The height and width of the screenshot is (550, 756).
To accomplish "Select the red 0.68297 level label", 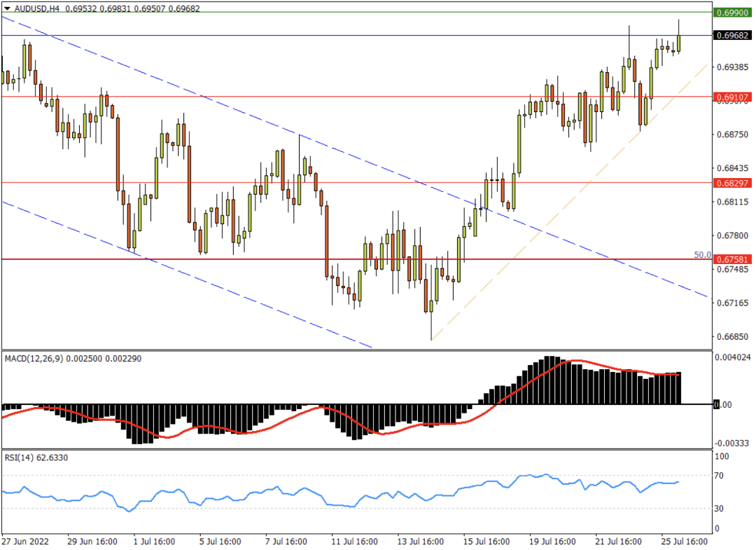I will (x=732, y=183).
